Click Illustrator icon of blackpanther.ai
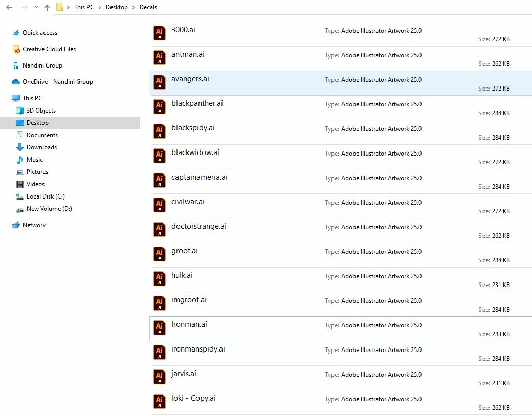532x416 pixels. click(x=160, y=106)
